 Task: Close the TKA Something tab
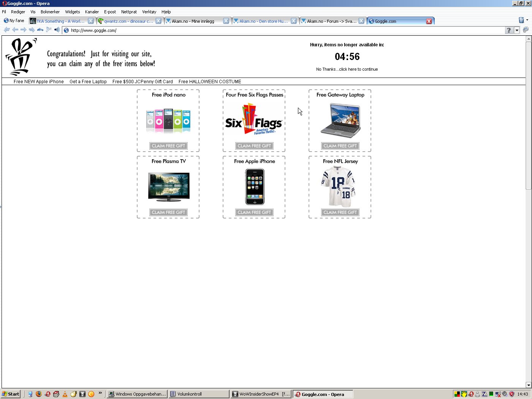[91, 21]
